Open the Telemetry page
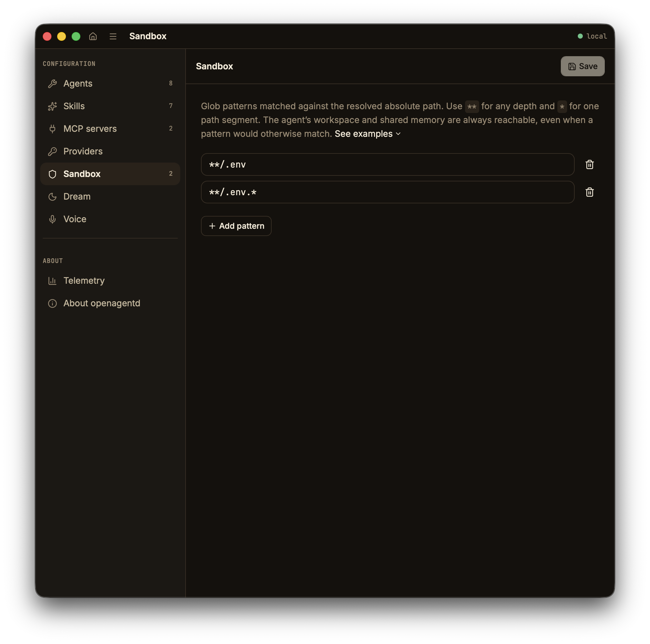This screenshot has height=644, width=650. 110,281
